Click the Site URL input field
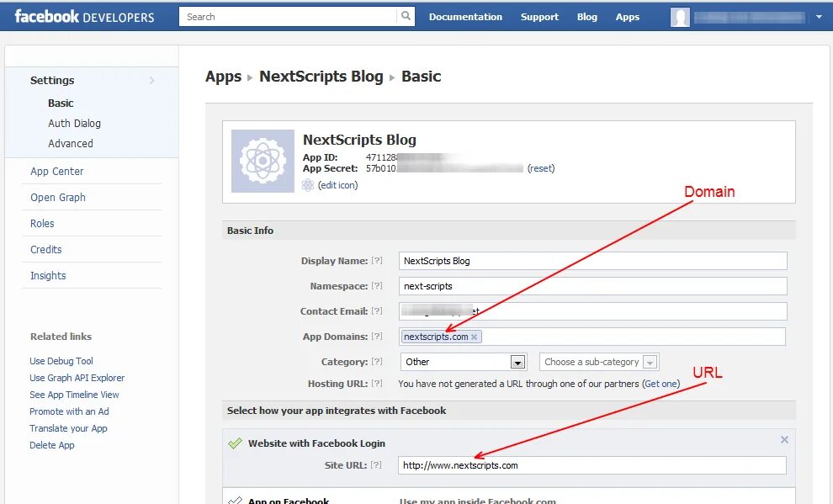The width and height of the screenshot is (833, 504). [592, 465]
